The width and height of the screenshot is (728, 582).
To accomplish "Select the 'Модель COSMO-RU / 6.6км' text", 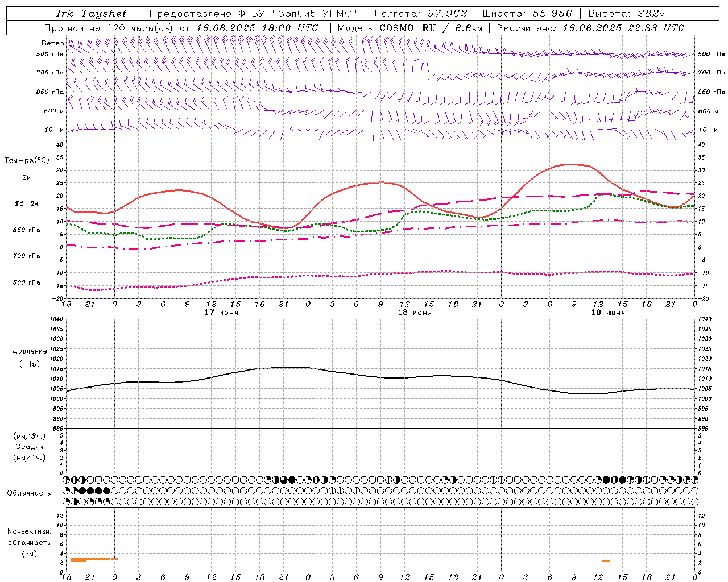I will point(410,28).
